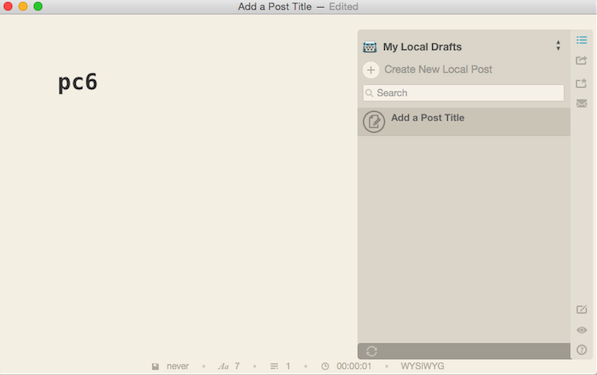The image size is (597, 375).
Task: Focus the Search posts field
Action: 463,93
